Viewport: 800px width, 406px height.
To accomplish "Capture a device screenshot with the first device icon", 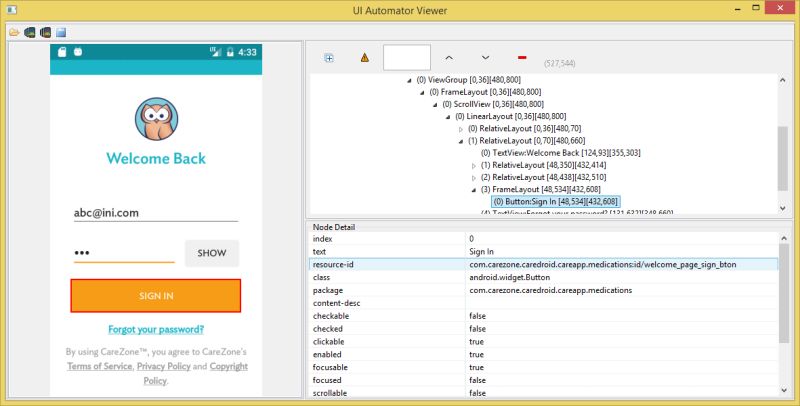I will pos(30,33).
